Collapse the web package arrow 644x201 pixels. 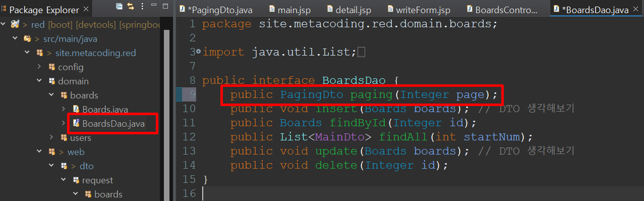pyautogui.click(x=40, y=152)
